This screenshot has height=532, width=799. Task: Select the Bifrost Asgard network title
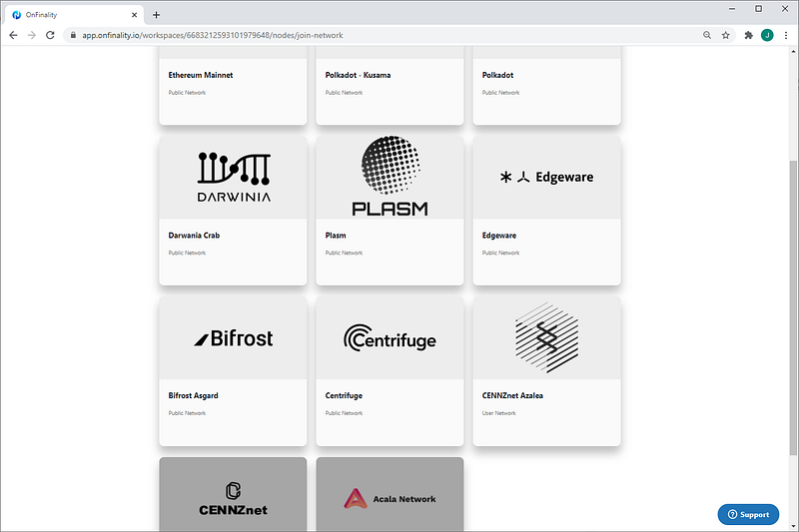[x=193, y=395]
